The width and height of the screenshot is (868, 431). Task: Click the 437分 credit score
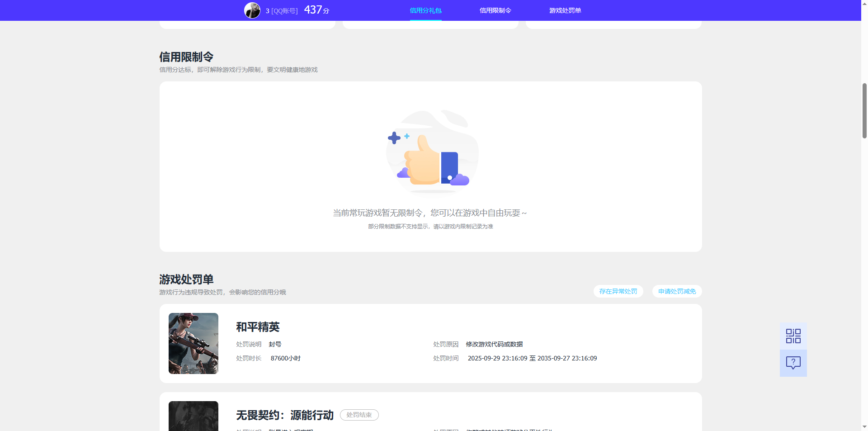317,10
